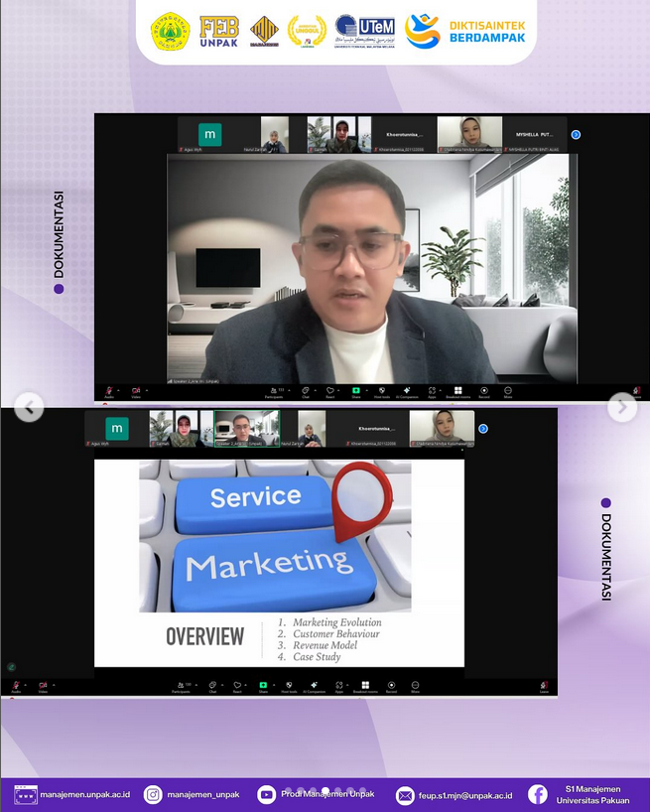Toggle Record in upper Zoom window

pos(484,392)
